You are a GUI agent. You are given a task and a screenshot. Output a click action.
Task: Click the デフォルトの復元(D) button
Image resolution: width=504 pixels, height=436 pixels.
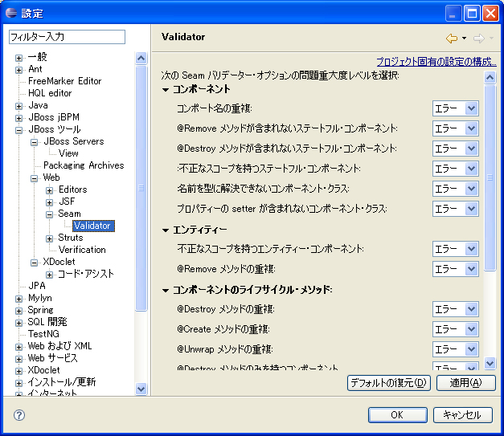[388, 383]
